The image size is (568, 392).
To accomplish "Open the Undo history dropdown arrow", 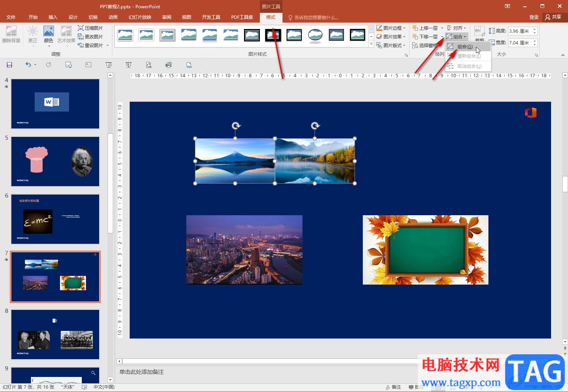I will [35, 65].
